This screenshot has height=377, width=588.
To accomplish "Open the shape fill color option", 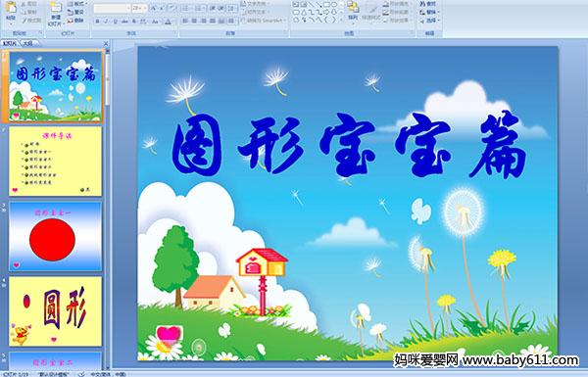I will pos(396,3).
